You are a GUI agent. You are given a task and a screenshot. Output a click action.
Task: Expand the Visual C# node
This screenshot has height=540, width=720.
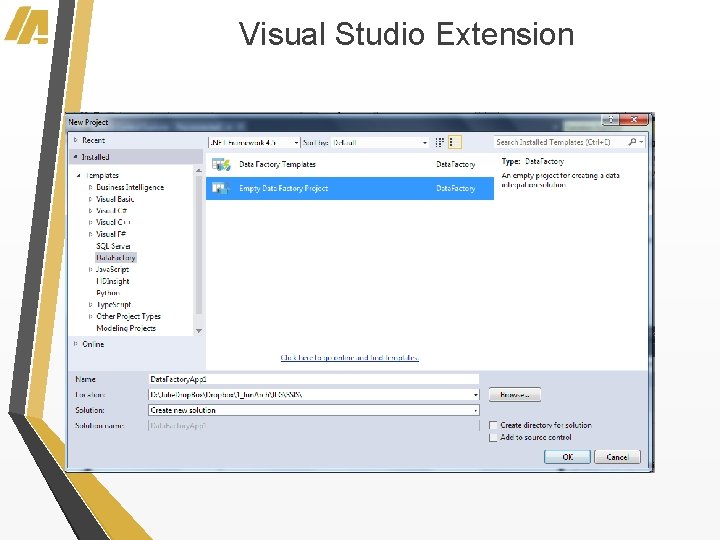pos(90,211)
